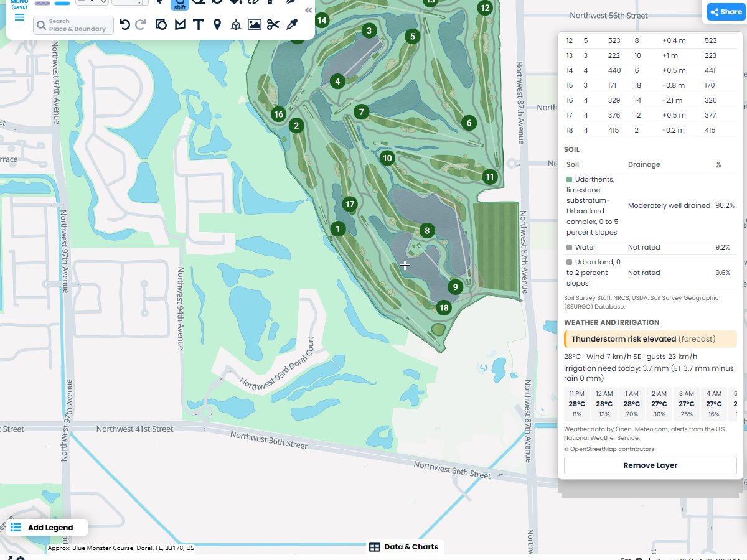This screenshot has height=560, width=747.
Task: Click hole 8 marker on map
Action: pyautogui.click(x=426, y=231)
